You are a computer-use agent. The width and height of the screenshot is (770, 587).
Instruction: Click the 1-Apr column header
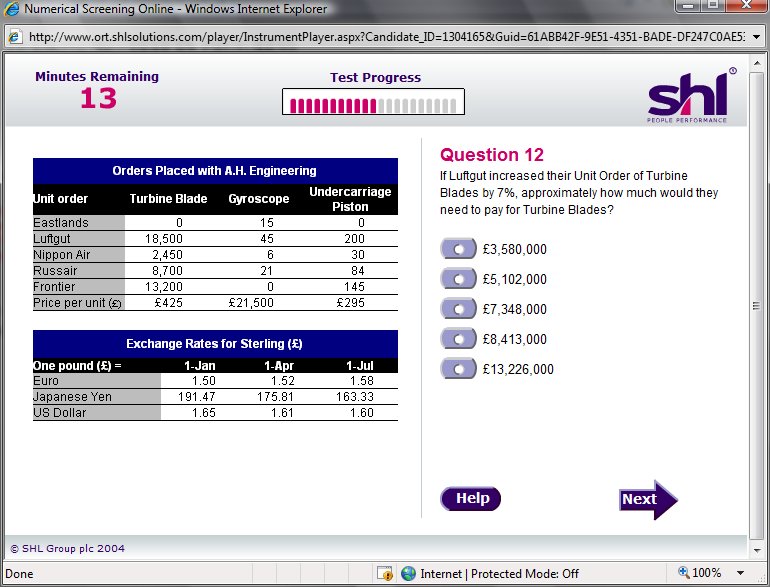tap(279, 365)
